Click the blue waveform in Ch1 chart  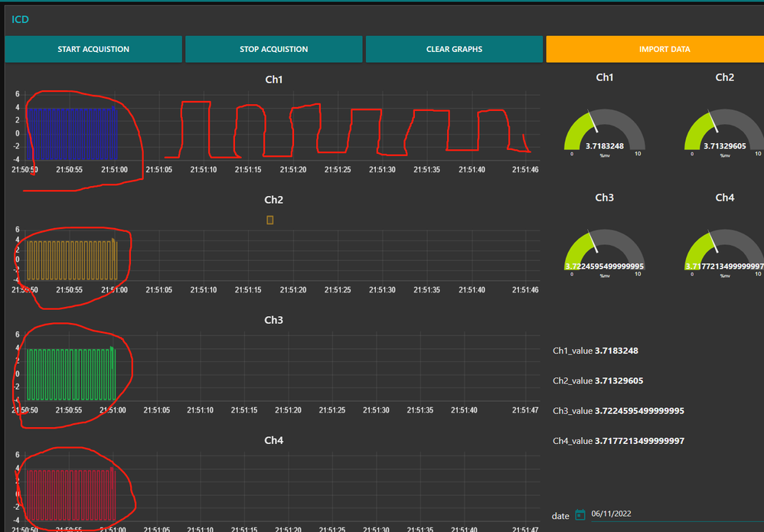[x=72, y=134]
